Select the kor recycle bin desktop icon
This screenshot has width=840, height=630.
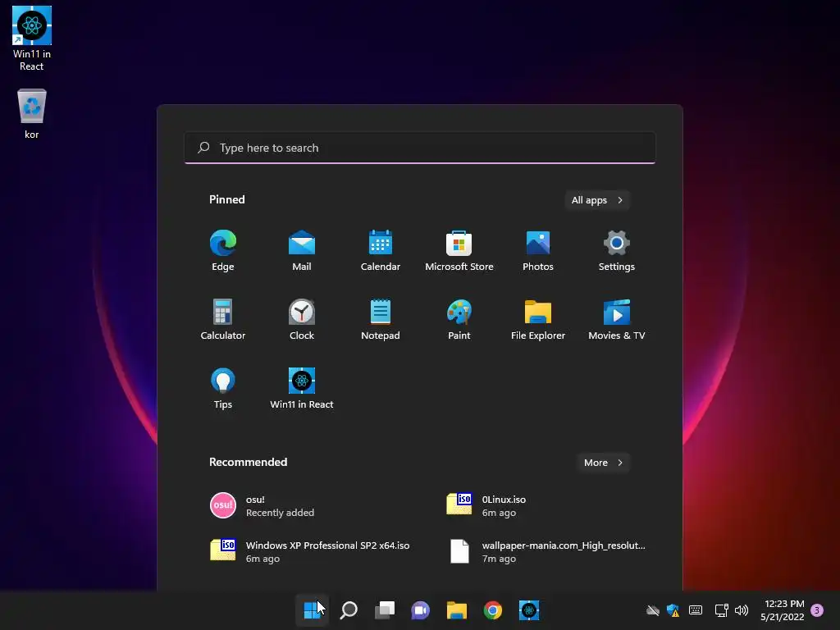(32, 114)
